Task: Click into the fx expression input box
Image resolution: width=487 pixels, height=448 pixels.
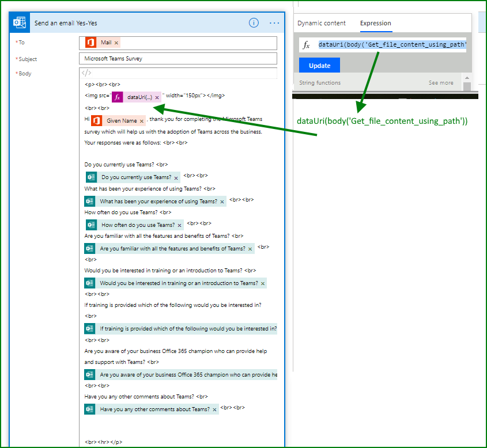Action: tap(392, 45)
